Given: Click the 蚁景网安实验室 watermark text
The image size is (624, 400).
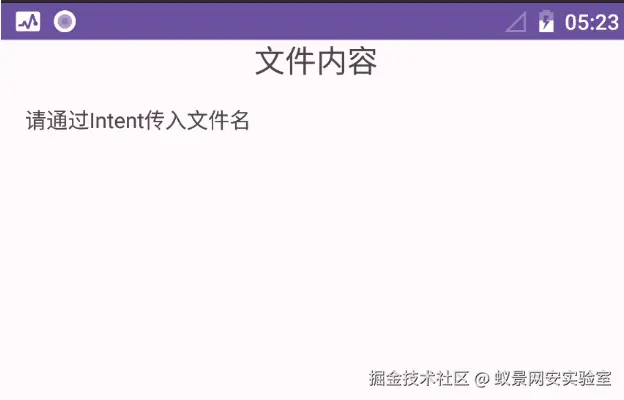Looking at the screenshot, I should coord(553,378).
